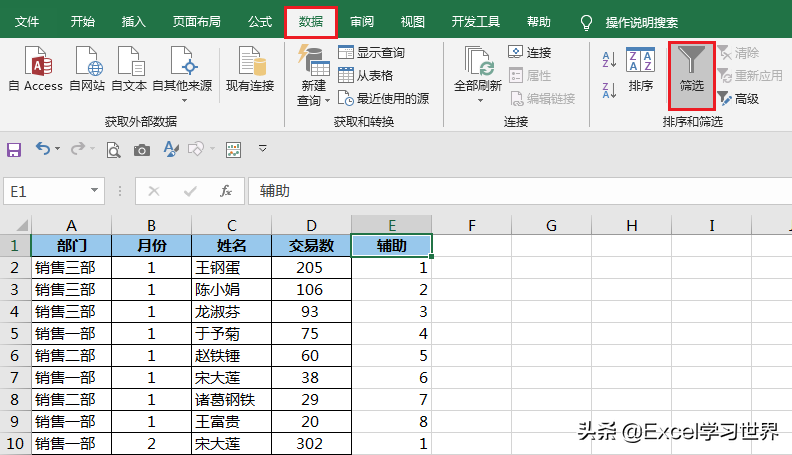The image size is (792, 455).
Task: Save the workbook from quick access
Action: click(x=14, y=149)
